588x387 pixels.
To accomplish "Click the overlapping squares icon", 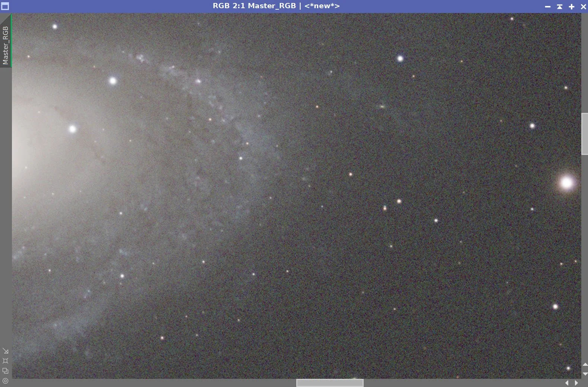I will pos(5,371).
